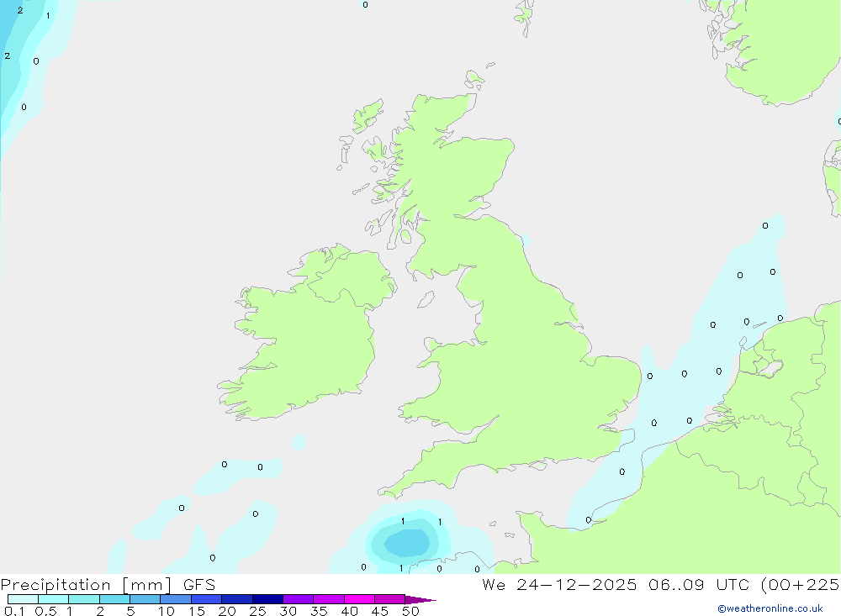Click the 'GFS' model label

pyautogui.click(x=199, y=585)
